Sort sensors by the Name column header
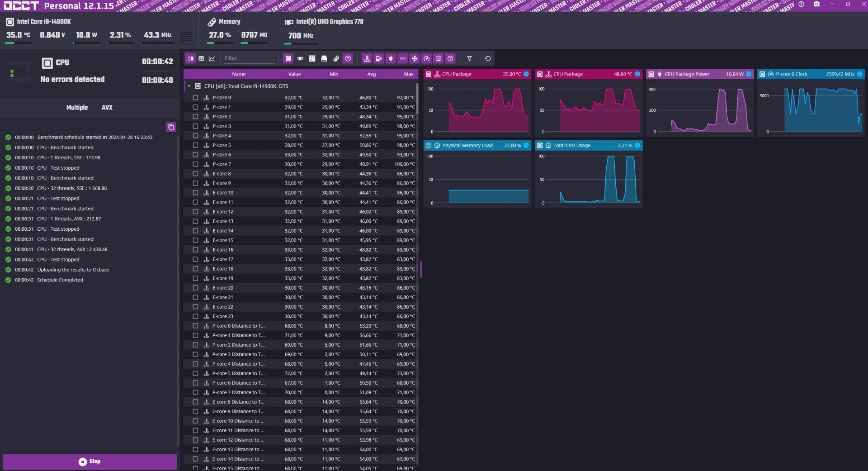This screenshot has width=868, height=471. point(239,74)
